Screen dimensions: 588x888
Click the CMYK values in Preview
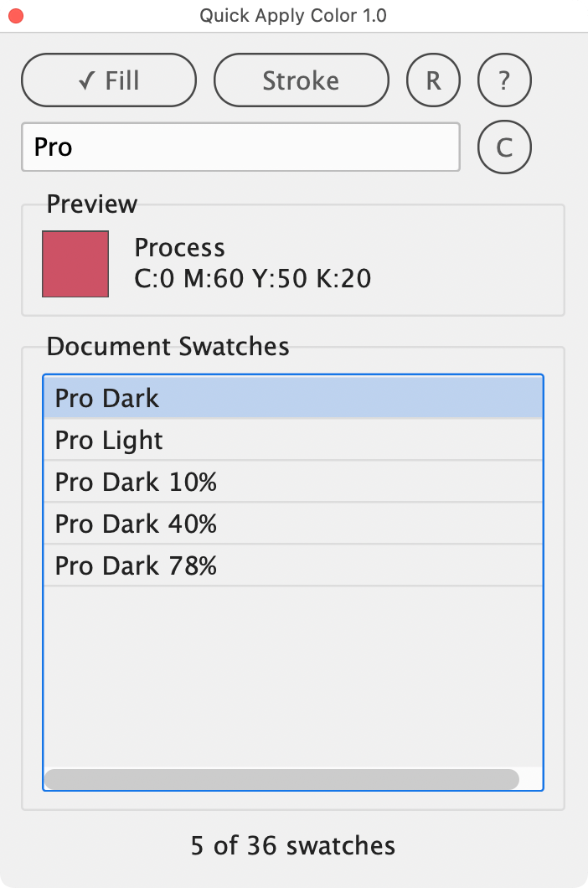(252, 278)
